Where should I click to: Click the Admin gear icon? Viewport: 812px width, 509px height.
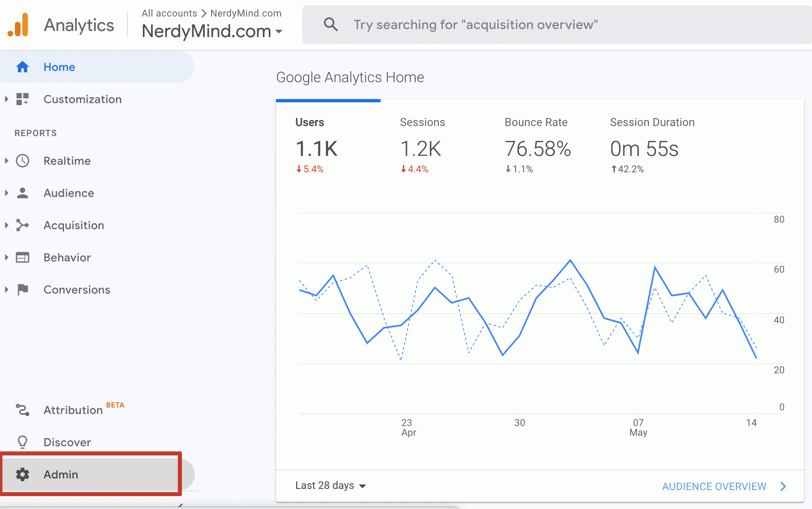pyautogui.click(x=23, y=474)
